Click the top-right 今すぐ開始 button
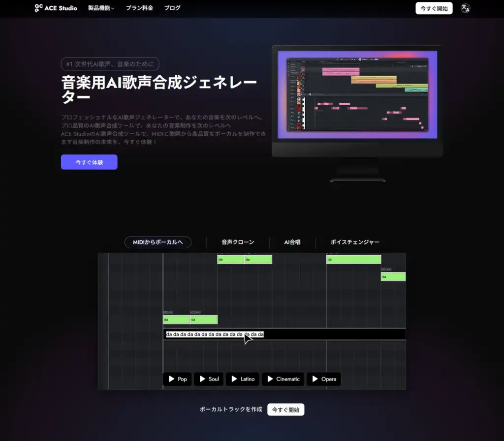Viewport: 504px width, 441px height. [x=434, y=8]
